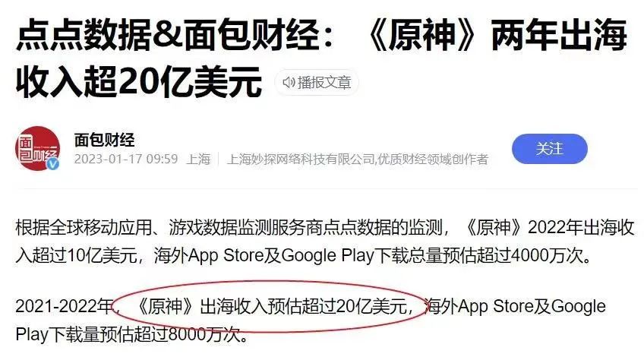The image size is (644, 357).
Task: Click the author description 上海妙探网络科技有限公司,优质财经领域创作者
Action: tap(358, 159)
